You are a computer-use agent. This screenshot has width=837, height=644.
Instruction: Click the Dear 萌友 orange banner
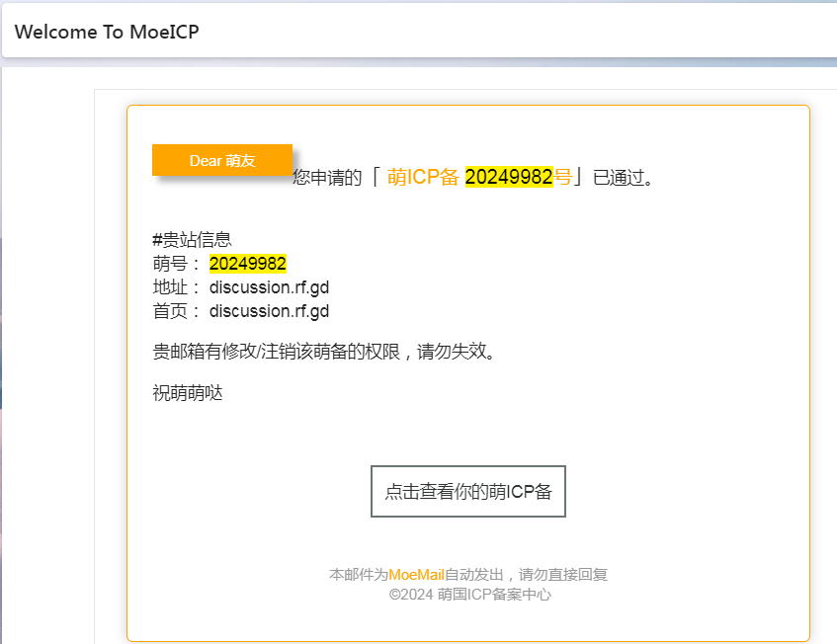[222, 160]
